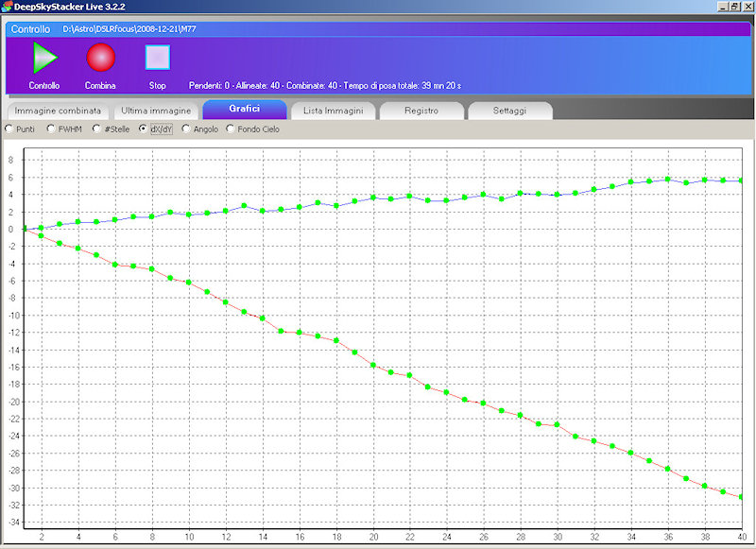Close the DeepSkyStacker Live window
The width and height of the screenshot is (756, 549).
(747, 7)
